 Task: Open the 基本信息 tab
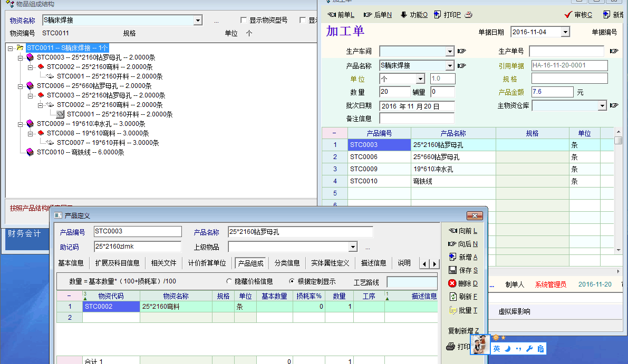tap(71, 263)
